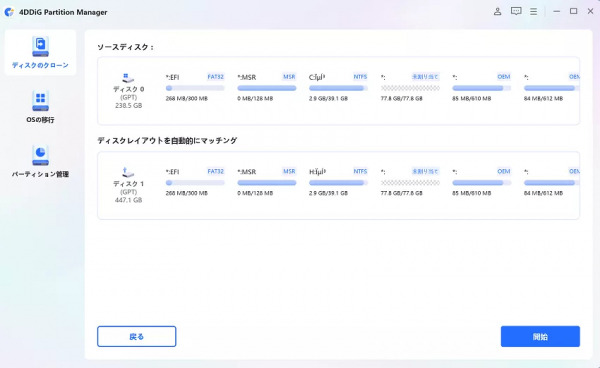Click the 開始 button
The height and width of the screenshot is (368, 600).
pyautogui.click(x=540, y=336)
